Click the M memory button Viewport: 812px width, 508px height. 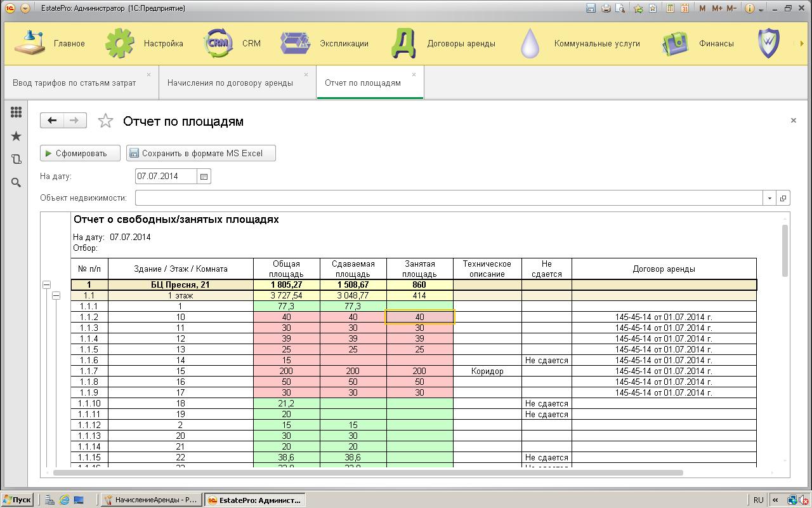tap(702, 8)
